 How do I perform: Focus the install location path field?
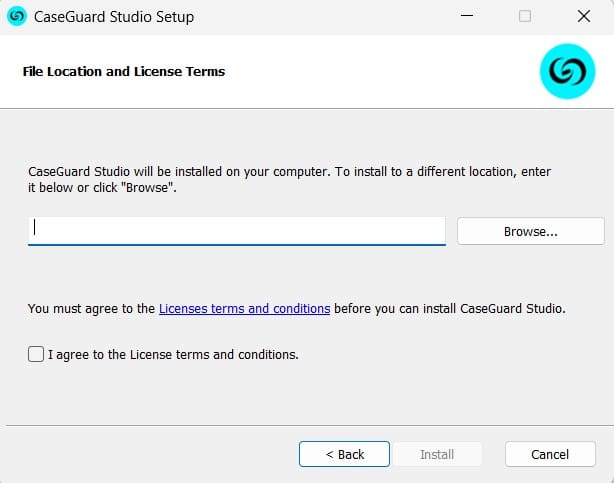236,230
